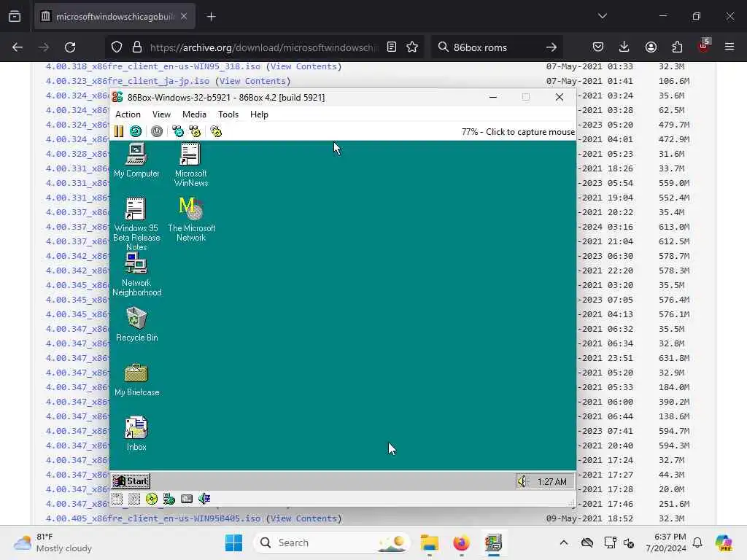This screenshot has height=560, width=747.
Task: Go back in Firefox
Action: pyautogui.click(x=18, y=47)
